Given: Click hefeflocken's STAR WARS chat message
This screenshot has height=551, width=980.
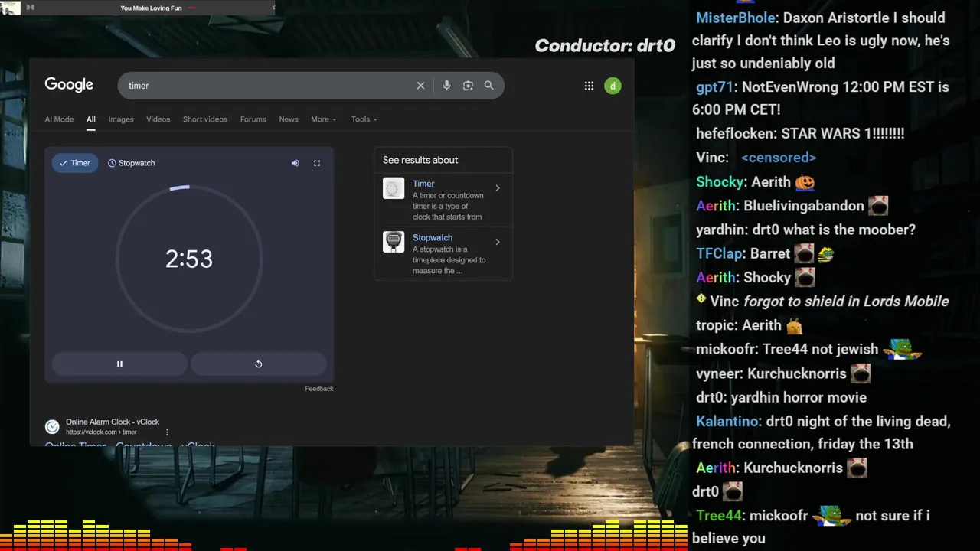Looking at the screenshot, I should (x=800, y=133).
